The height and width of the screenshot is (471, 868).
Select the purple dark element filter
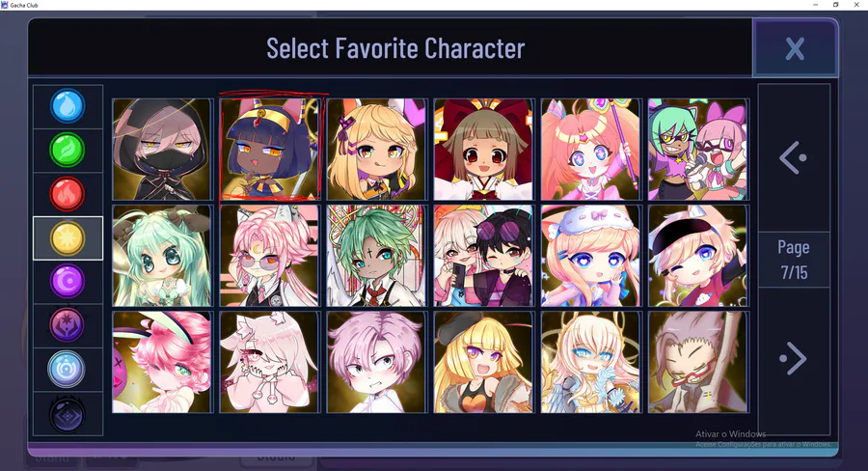point(68,282)
